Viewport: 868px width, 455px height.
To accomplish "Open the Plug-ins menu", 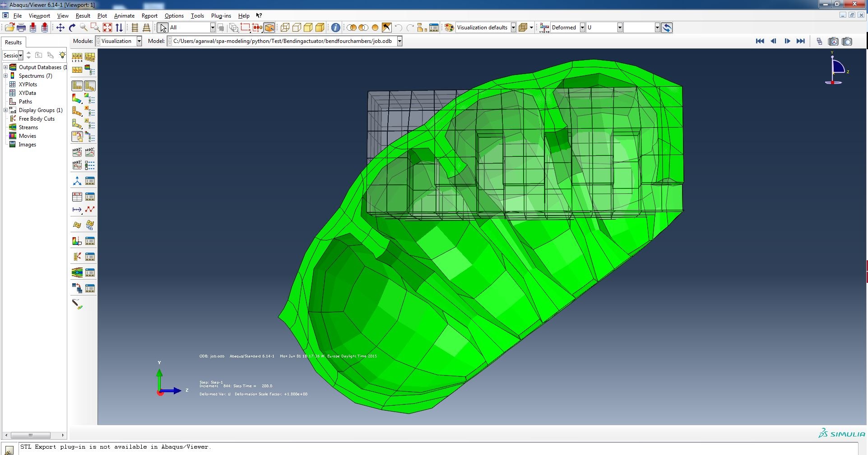I will click(221, 15).
